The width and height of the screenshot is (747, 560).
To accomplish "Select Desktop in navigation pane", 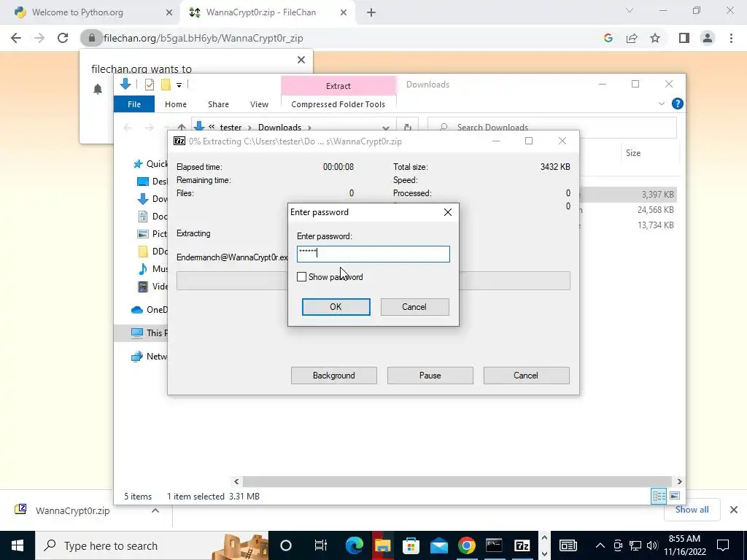I will coord(152,182).
